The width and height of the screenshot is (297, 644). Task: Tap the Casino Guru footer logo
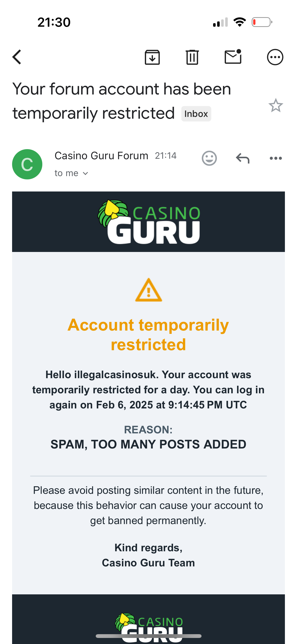click(x=149, y=625)
